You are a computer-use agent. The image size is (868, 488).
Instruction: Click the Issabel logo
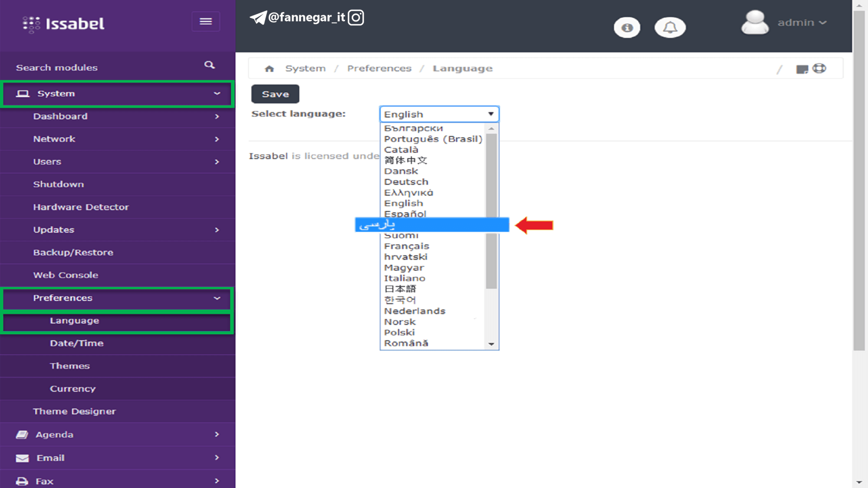tap(64, 24)
